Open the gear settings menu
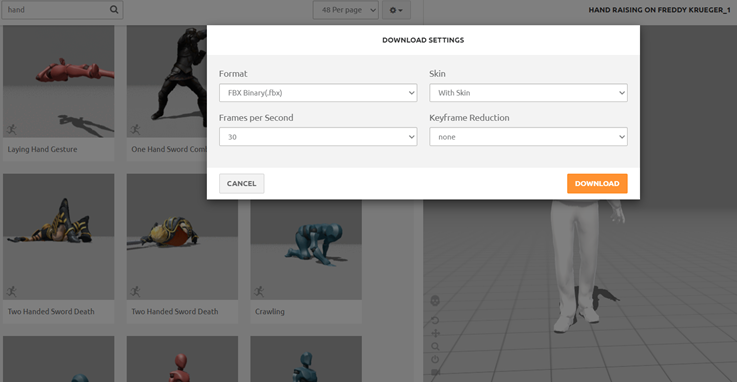 [x=396, y=10]
